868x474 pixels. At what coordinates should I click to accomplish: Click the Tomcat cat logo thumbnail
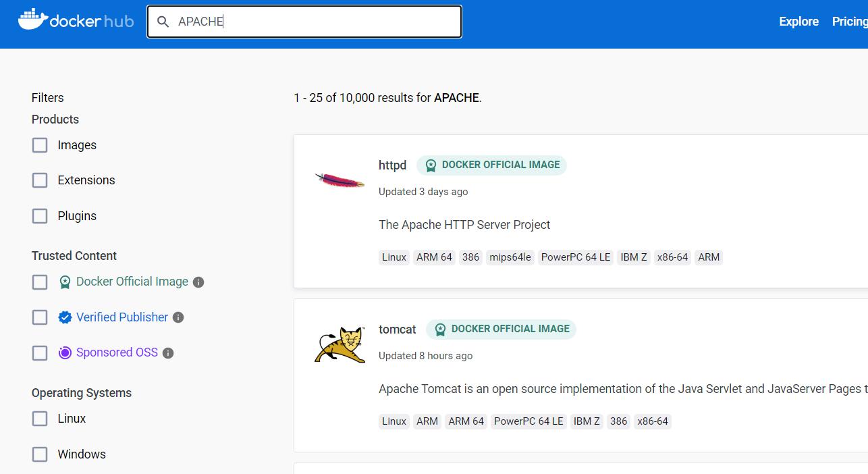tap(339, 344)
